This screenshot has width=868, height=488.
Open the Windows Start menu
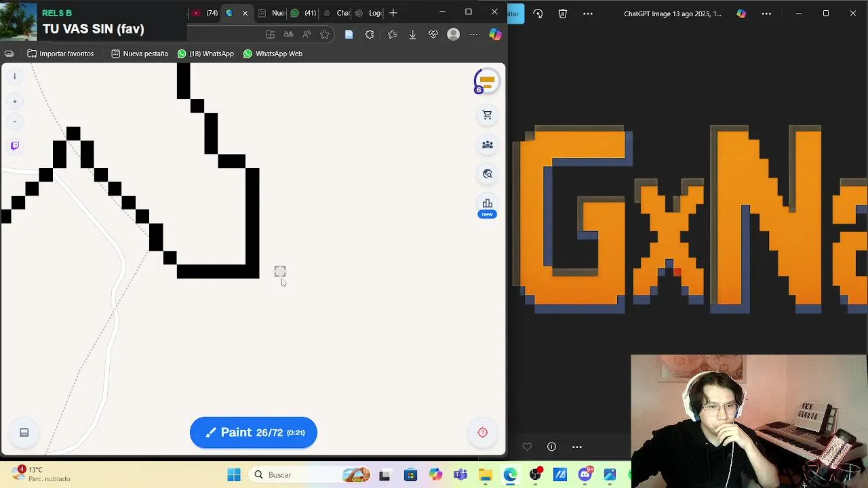point(234,475)
